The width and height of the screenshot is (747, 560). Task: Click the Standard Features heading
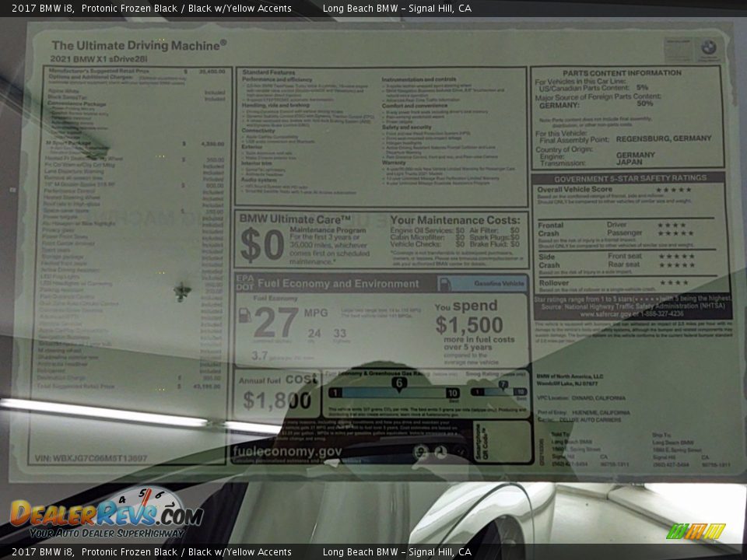click(x=268, y=72)
